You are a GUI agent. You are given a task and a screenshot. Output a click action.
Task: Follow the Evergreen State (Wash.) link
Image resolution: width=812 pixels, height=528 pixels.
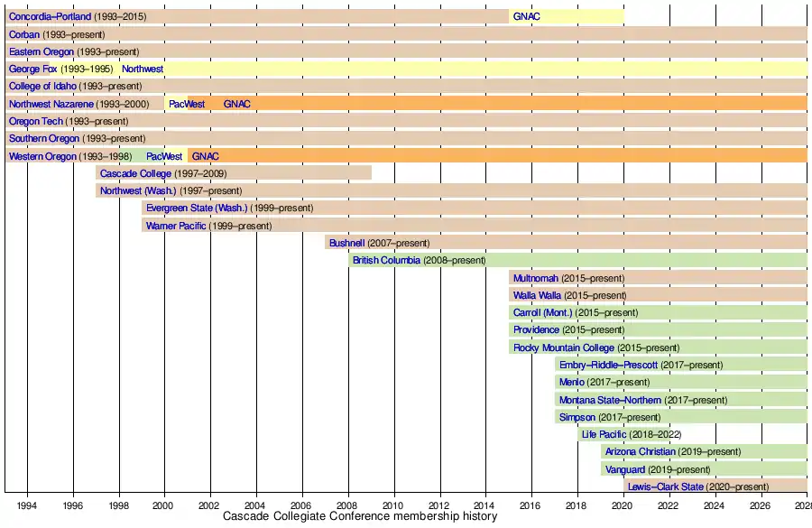point(197,208)
